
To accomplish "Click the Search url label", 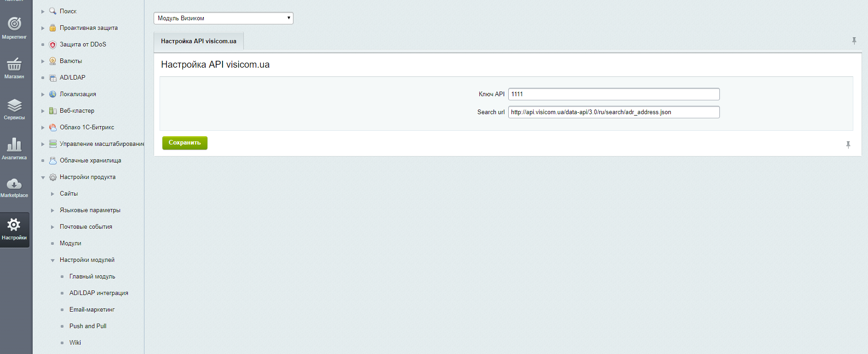I will pos(491,112).
